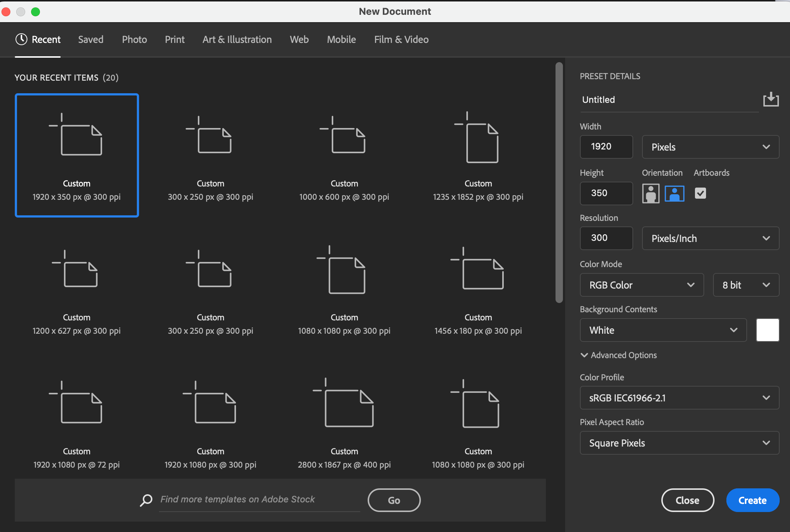Open the sRGB Color Profile dropdown
Image resolution: width=790 pixels, height=532 pixels.
679,398
